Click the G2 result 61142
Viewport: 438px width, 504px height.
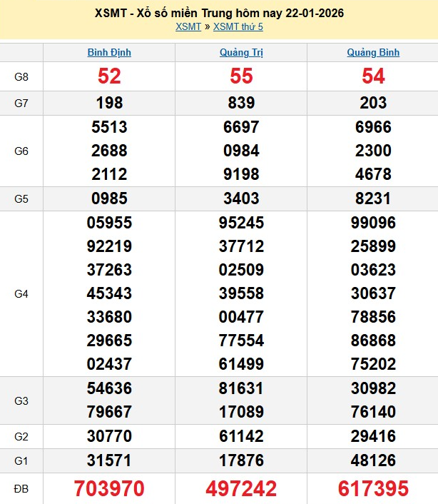pos(241,436)
